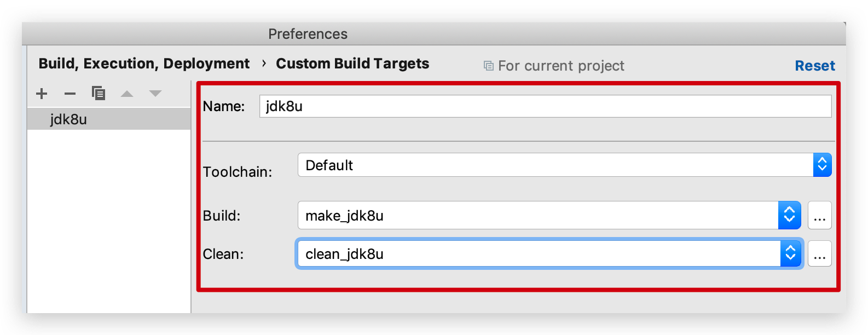Move the build target down
Viewport: 868px width, 335px height.
(155, 94)
